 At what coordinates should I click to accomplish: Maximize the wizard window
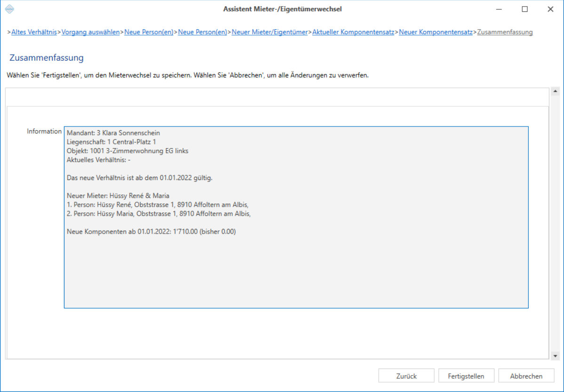(x=525, y=9)
